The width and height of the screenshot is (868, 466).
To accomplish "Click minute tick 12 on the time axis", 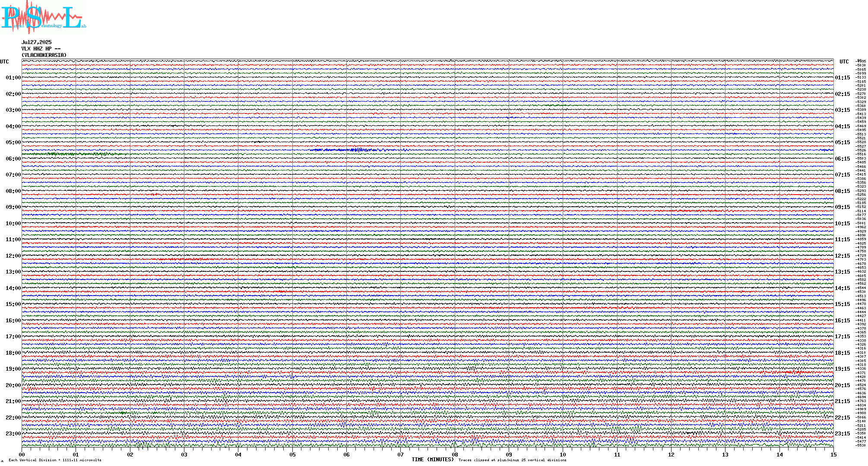I will pos(671,454).
